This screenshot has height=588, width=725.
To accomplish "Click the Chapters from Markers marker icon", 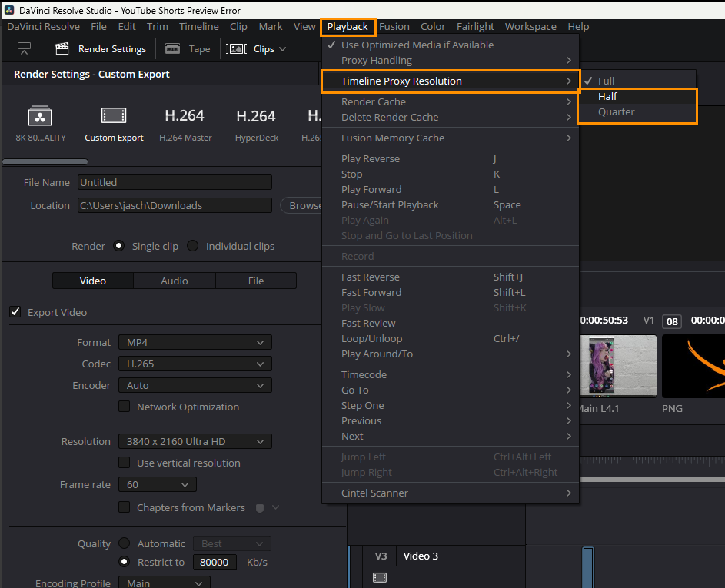I will [x=260, y=508].
